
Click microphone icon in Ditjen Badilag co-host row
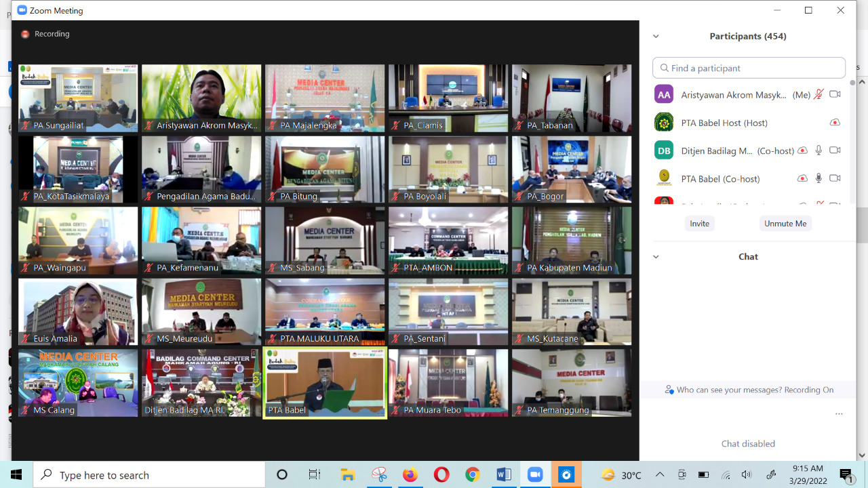[819, 150]
